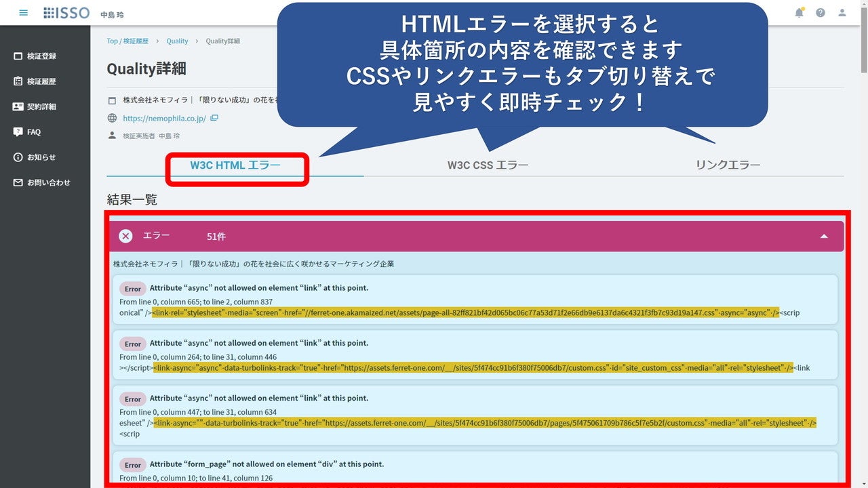The height and width of the screenshot is (488, 868).
Task: Select the “form_page” not allowed error message
Action: point(267,464)
